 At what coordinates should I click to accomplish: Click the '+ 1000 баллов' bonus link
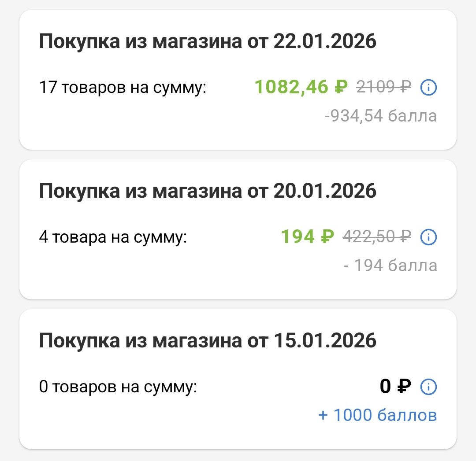(x=377, y=415)
